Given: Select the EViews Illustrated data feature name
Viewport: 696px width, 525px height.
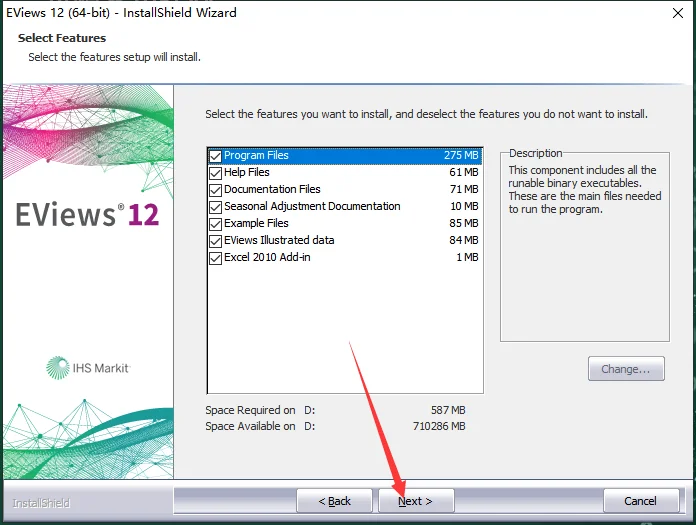Looking at the screenshot, I should tap(279, 241).
